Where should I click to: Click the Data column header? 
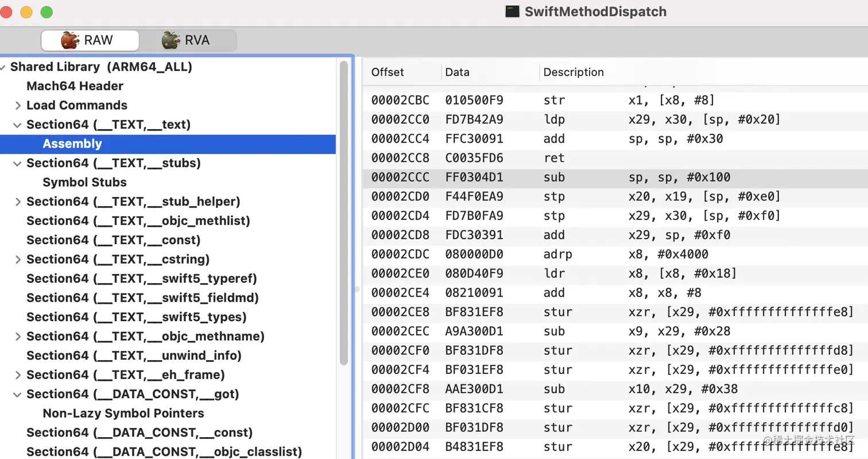[x=458, y=72]
